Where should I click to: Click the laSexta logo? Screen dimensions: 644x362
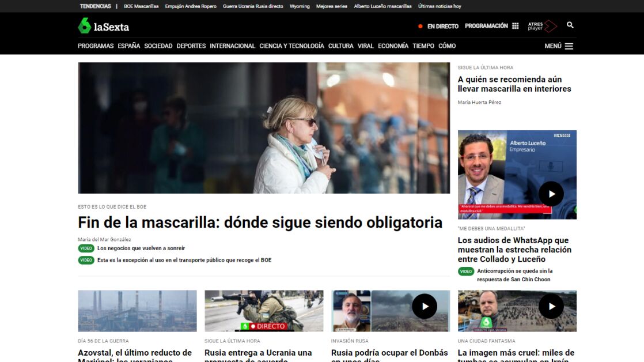point(104,26)
